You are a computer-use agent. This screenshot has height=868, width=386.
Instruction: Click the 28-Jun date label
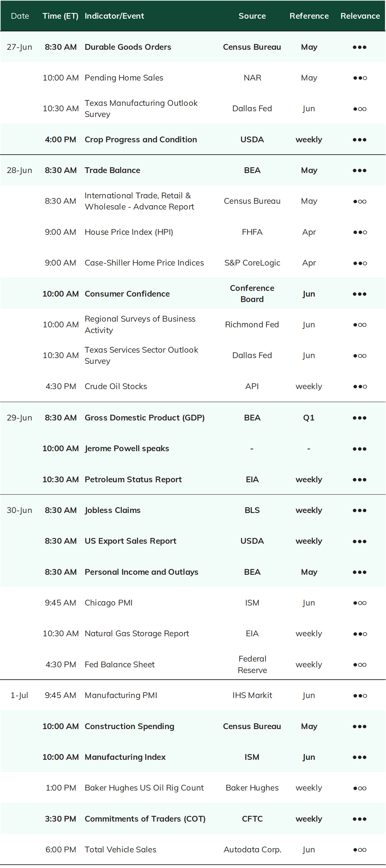19,170
